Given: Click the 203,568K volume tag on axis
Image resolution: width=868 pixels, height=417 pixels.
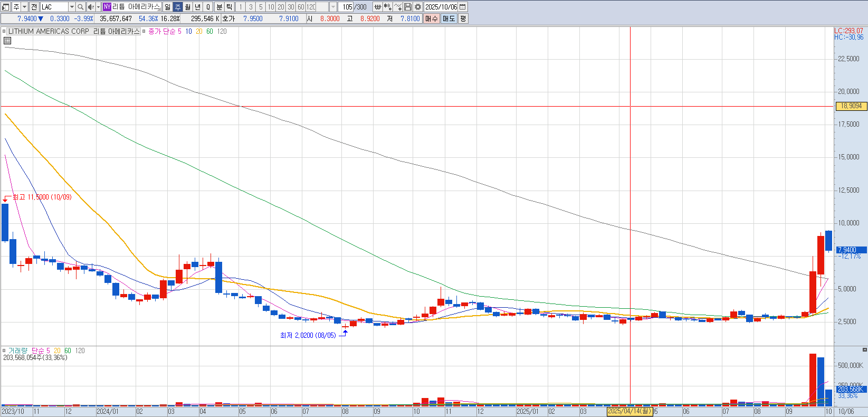Looking at the screenshot, I should 851,389.
